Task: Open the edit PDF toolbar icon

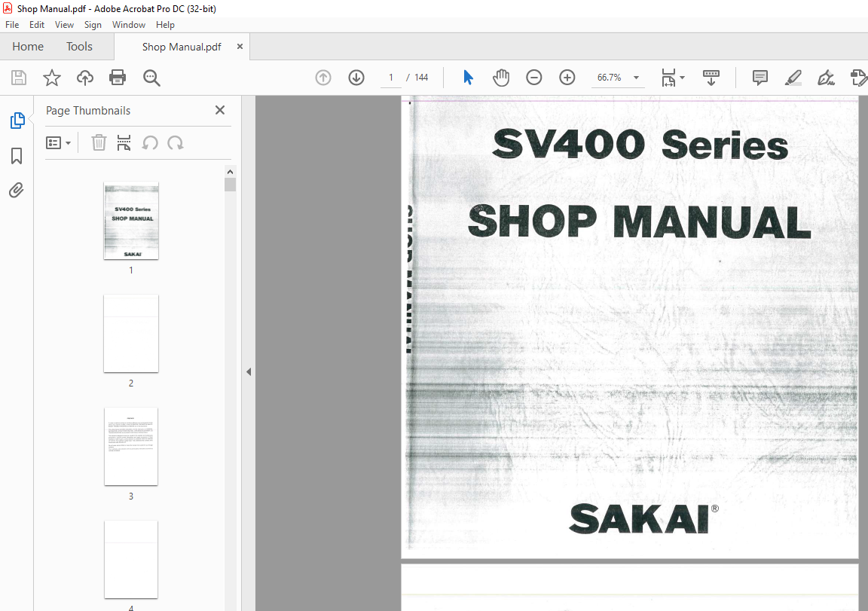Action: (x=859, y=78)
